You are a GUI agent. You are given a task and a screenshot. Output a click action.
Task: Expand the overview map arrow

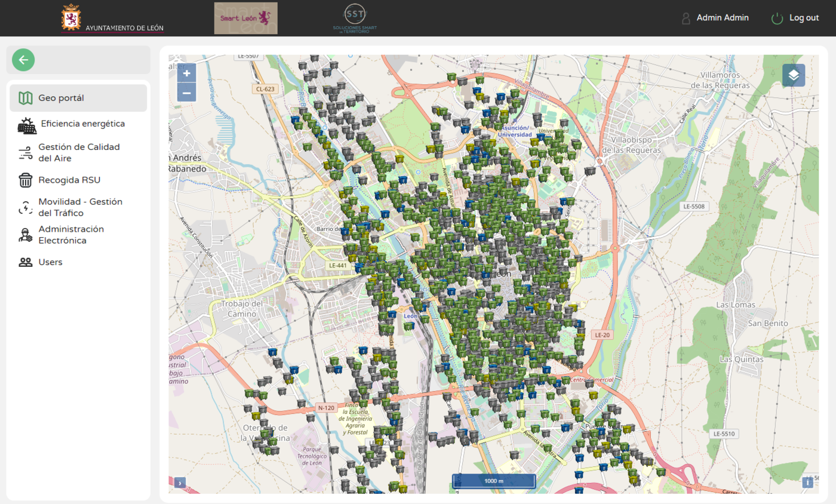180,483
